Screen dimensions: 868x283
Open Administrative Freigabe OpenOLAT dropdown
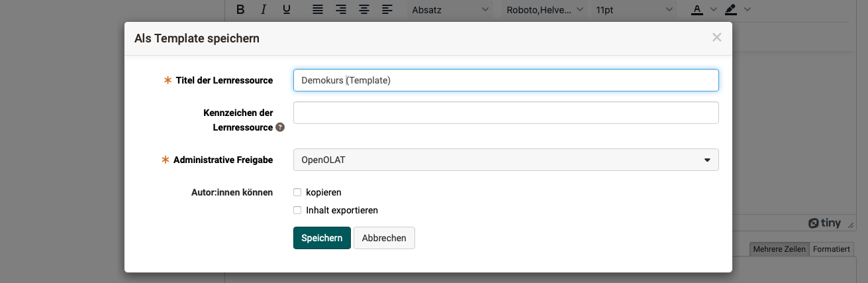tap(506, 160)
